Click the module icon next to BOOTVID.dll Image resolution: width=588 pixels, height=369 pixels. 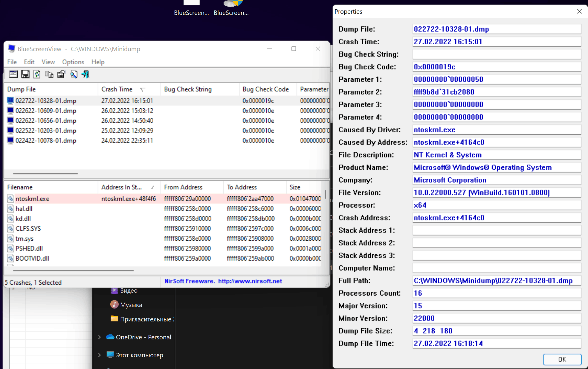(11, 258)
